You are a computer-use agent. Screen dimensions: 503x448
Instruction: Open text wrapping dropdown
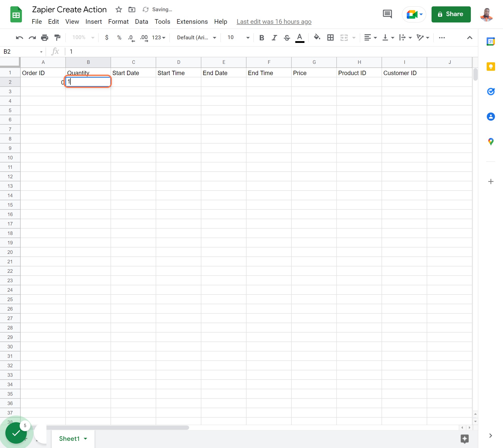[406, 38]
